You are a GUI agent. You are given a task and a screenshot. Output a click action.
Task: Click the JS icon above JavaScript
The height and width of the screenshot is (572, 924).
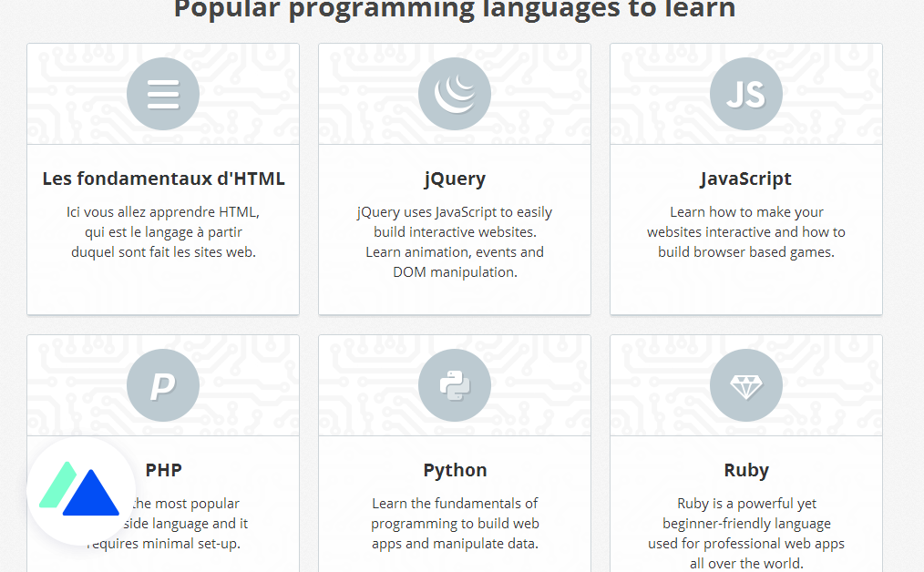(745, 93)
